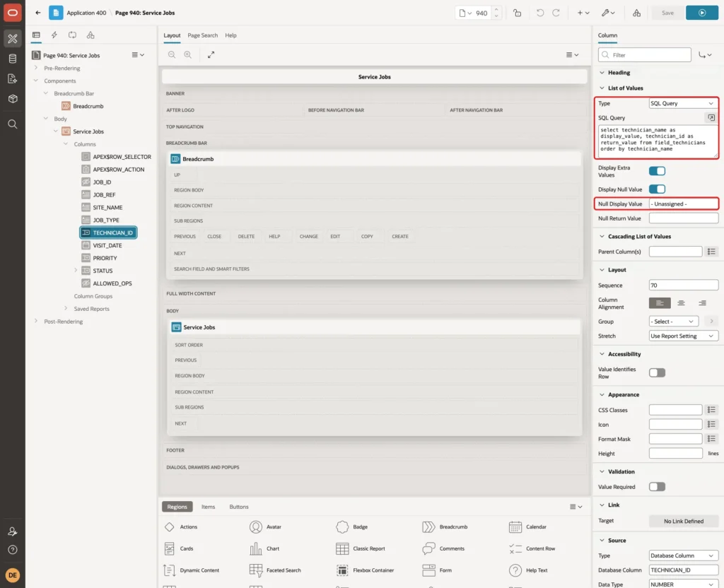
Task: Toggle Display Null Value switch
Action: coord(657,189)
